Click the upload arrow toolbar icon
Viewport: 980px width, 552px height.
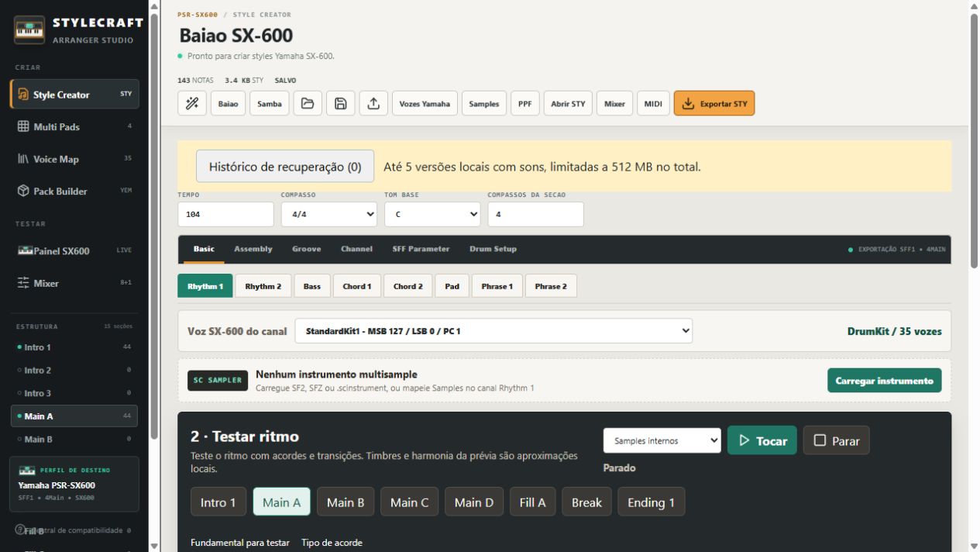pyautogui.click(x=373, y=103)
